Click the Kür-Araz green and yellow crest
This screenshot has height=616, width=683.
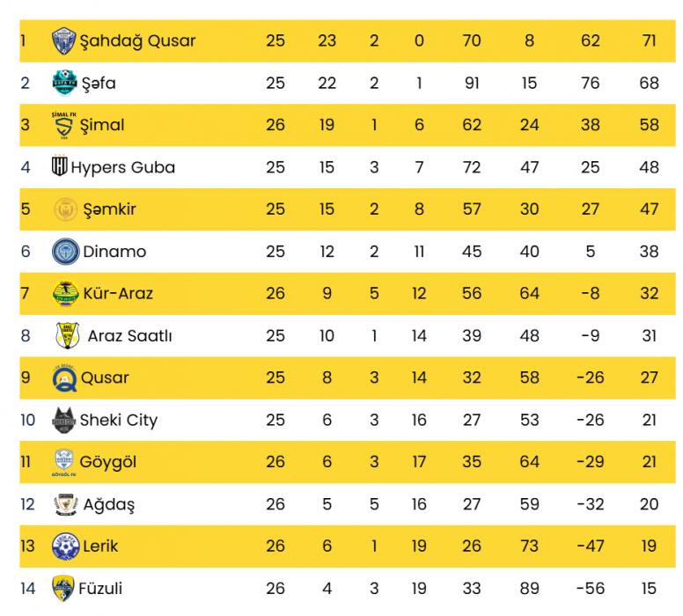coord(65,293)
